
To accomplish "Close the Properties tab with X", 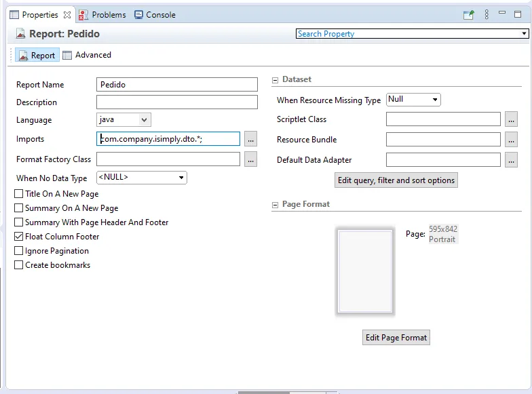I will [67, 15].
